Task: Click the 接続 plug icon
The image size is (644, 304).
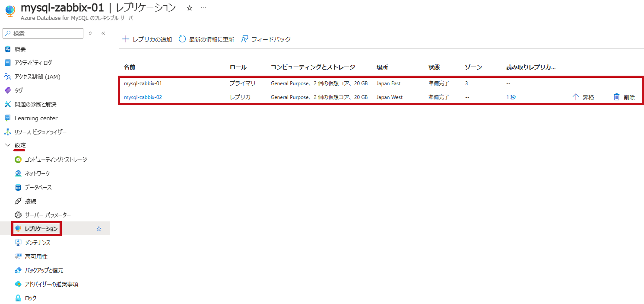Action: click(x=18, y=201)
